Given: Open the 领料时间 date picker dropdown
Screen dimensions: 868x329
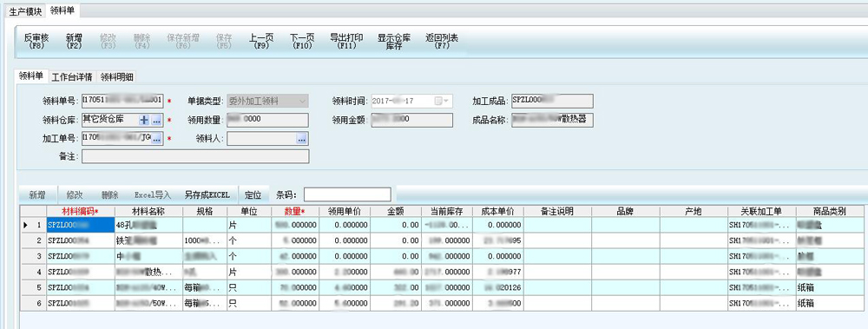Looking at the screenshot, I should point(443,102).
